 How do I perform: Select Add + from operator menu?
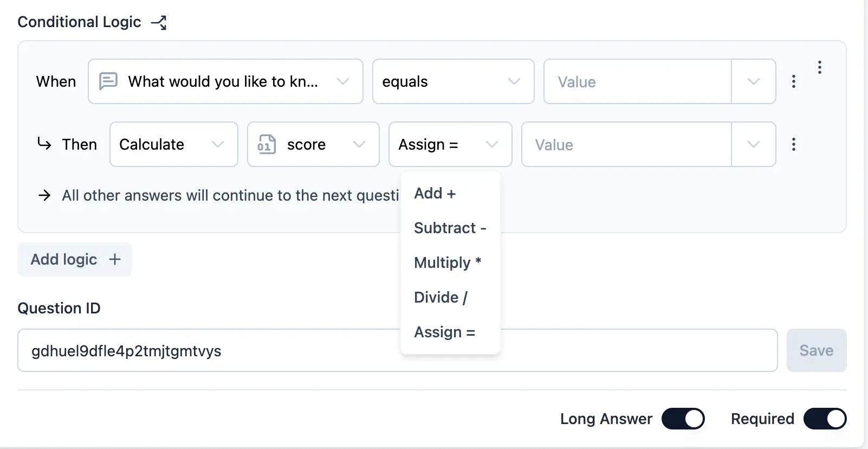(x=435, y=194)
